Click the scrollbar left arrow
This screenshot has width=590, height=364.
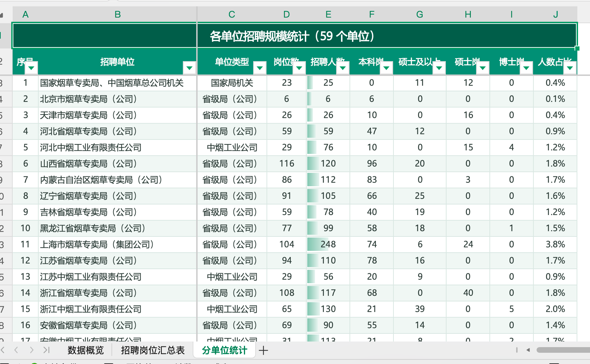(528, 350)
